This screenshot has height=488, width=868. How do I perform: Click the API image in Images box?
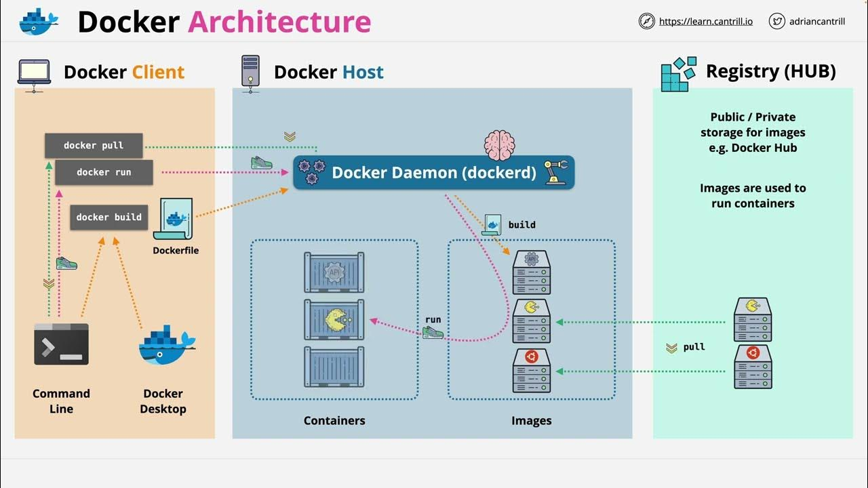531,271
